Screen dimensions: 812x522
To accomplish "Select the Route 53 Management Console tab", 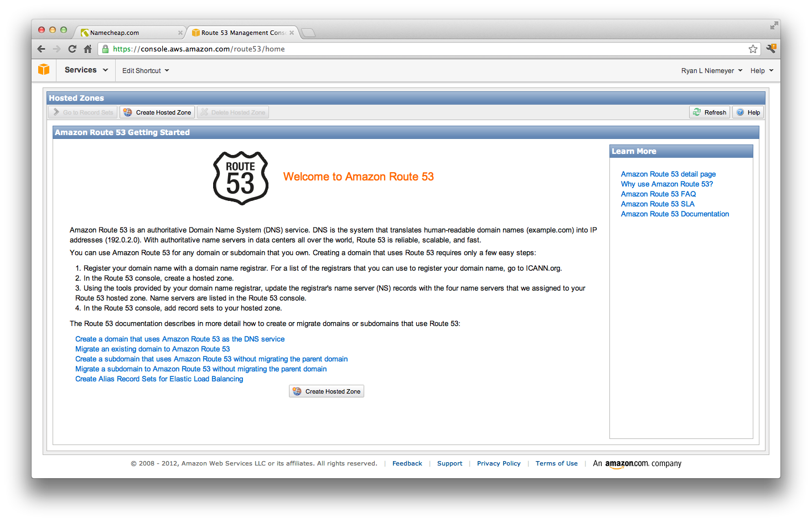I will tap(242, 32).
